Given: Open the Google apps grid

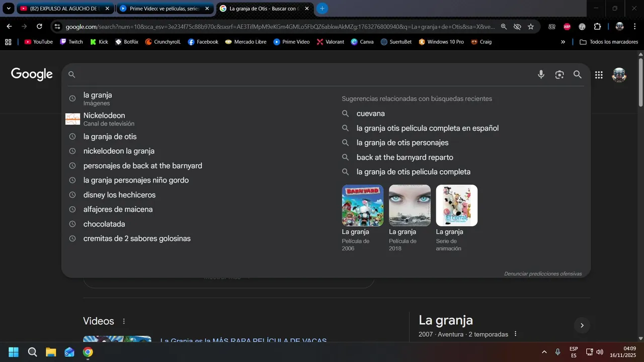Looking at the screenshot, I should coord(599,75).
